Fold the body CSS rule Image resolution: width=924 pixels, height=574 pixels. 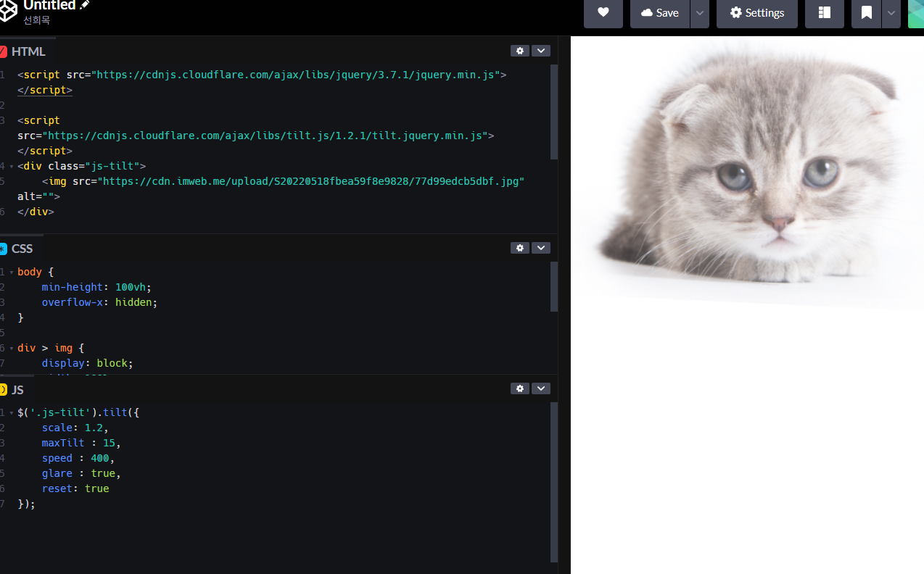tap(12, 273)
